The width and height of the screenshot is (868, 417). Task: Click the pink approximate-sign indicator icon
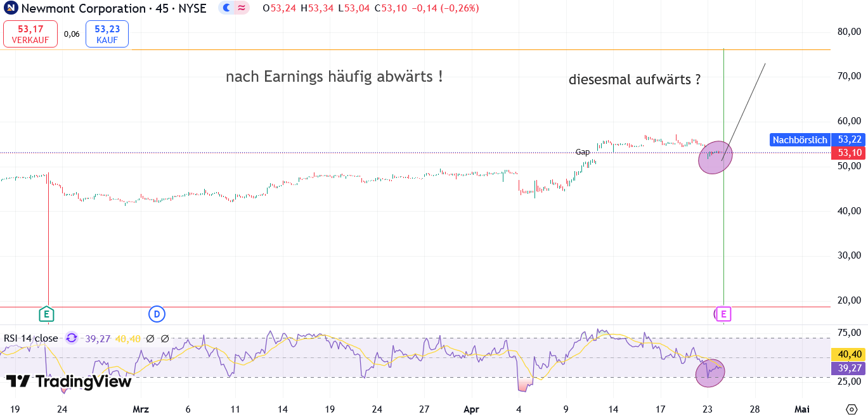(x=242, y=8)
